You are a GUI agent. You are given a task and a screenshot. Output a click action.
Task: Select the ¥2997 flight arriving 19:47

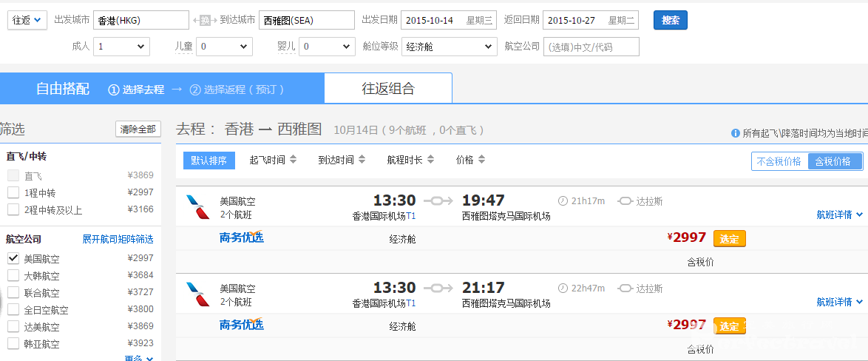coord(730,239)
